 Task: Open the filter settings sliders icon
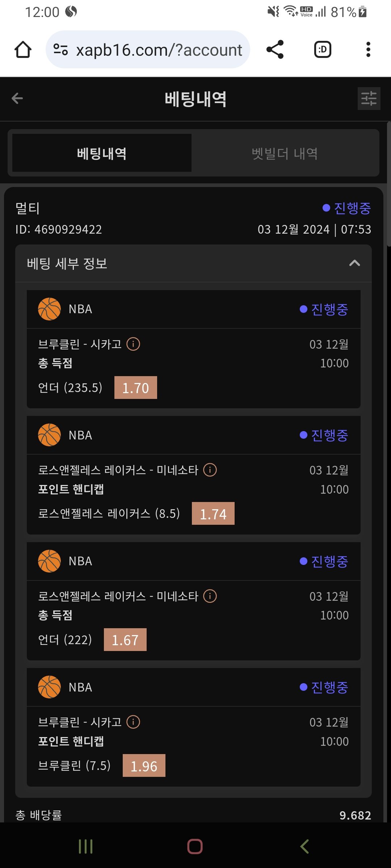click(x=369, y=98)
